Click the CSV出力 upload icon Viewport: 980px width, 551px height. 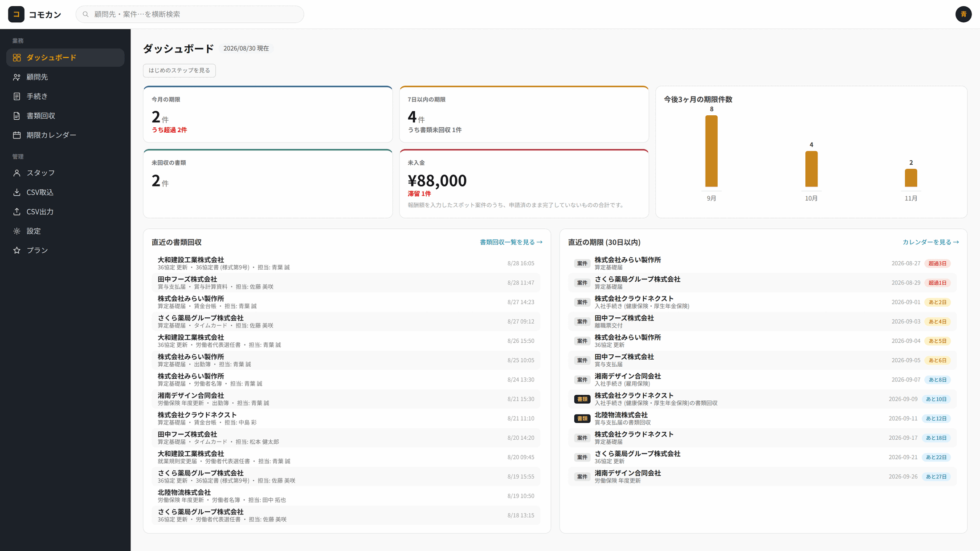click(x=17, y=211)
